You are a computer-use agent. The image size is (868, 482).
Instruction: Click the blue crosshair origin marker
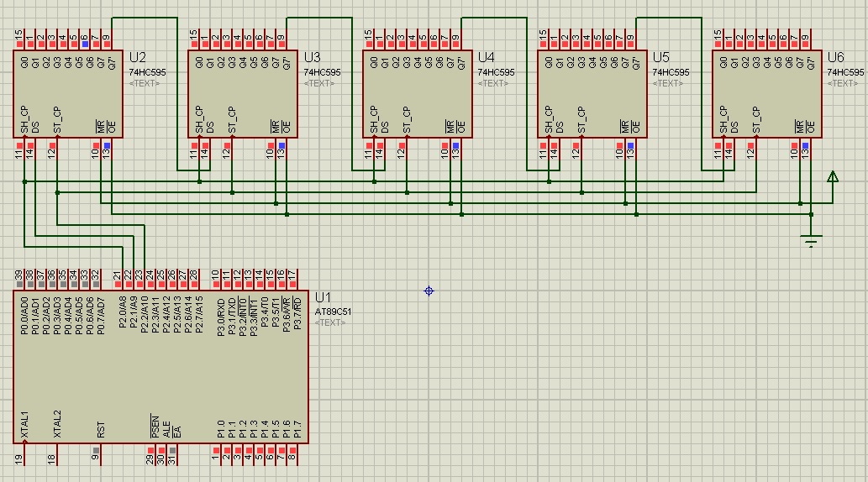pos(429,291)
